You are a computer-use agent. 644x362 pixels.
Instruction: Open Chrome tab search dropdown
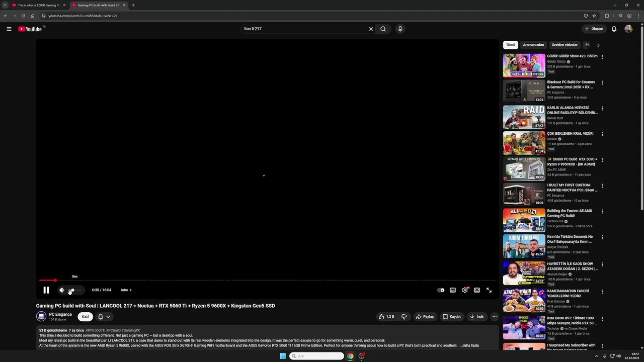click(x=5, y=5)
